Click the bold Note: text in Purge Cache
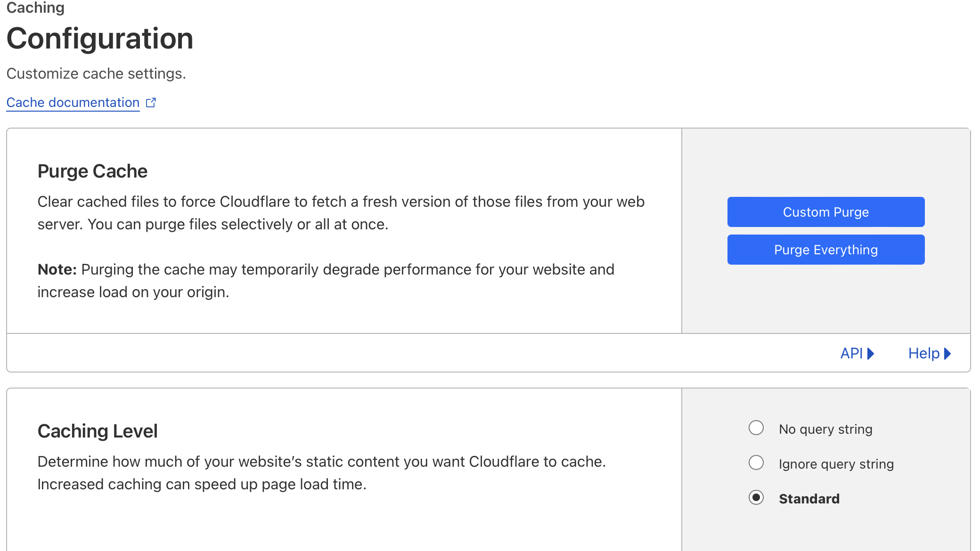Image resolution: width=980 pixels, height=551 pixels. coord(57,269)
